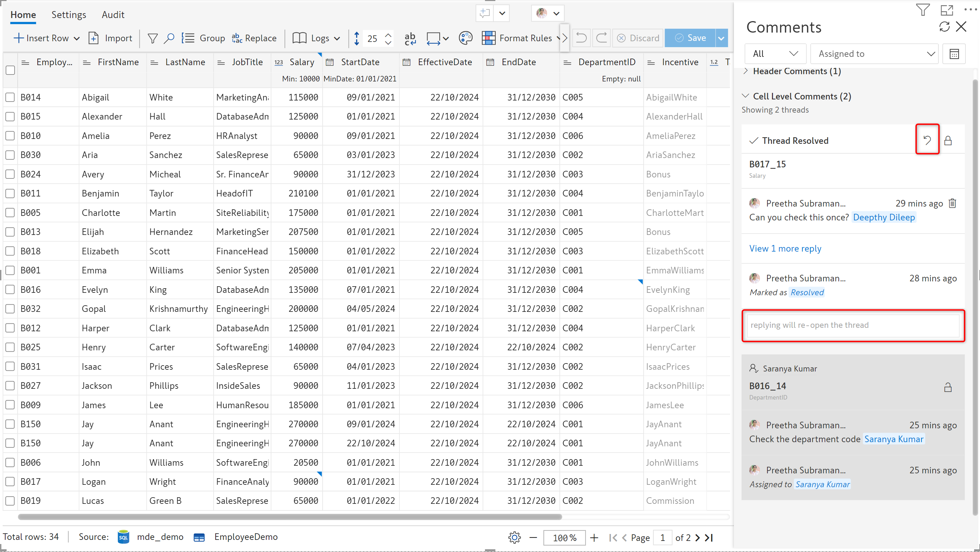Select the checkbox for row B011 Benjamin
980x552 pixels.
(10, 193)
